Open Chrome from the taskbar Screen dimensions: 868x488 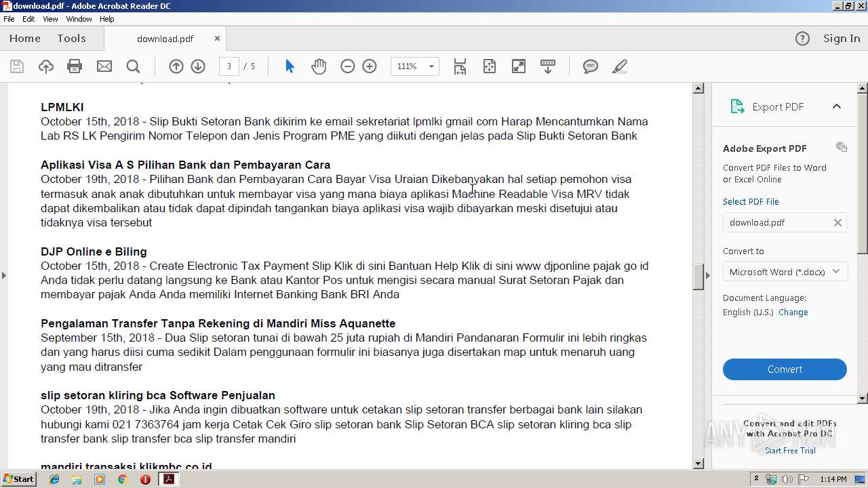[122, 479]
